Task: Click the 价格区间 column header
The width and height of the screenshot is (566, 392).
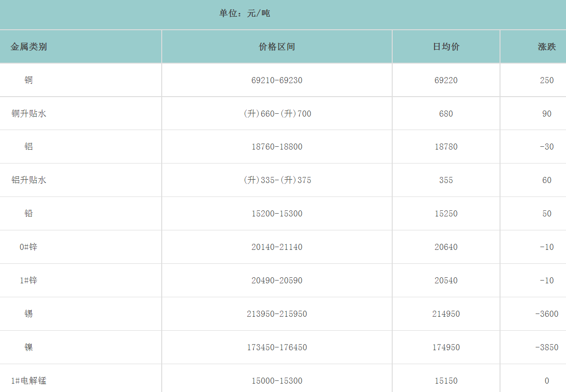Action: pos(277,47)
